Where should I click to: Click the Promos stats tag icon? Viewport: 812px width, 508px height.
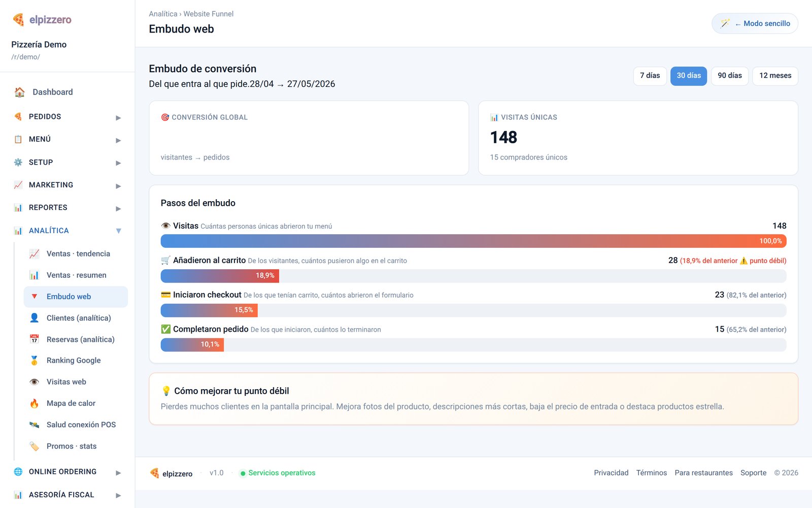pos(34,446)
